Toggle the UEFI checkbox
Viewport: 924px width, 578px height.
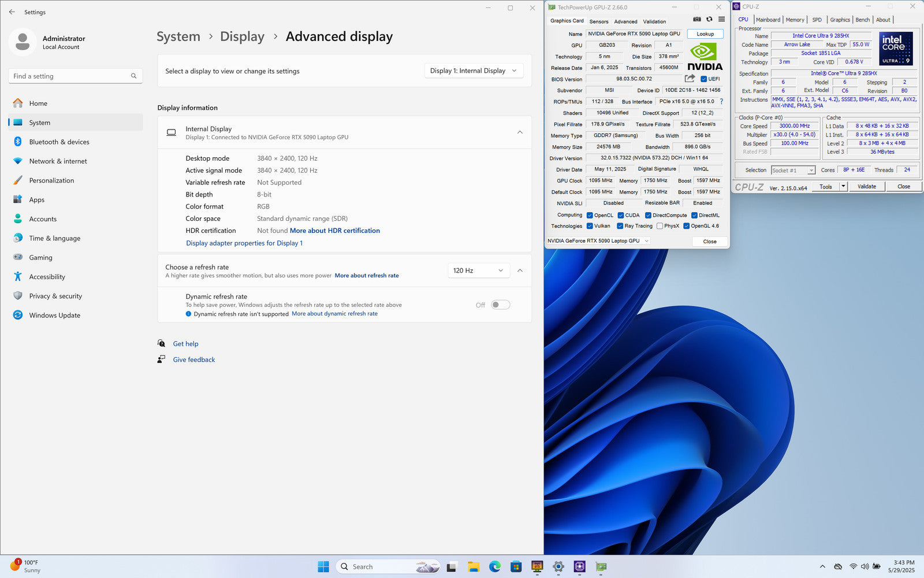click(703, 79)
